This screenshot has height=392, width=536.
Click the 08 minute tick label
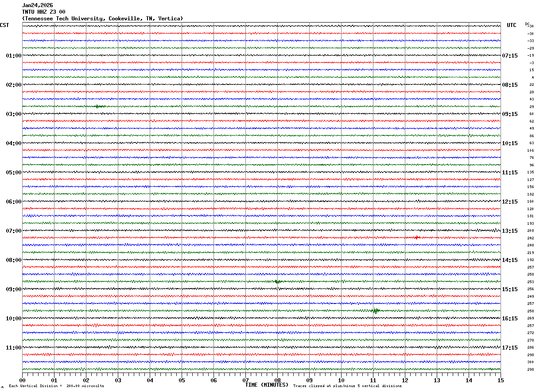pyautogui.click(x=277, y=380)
